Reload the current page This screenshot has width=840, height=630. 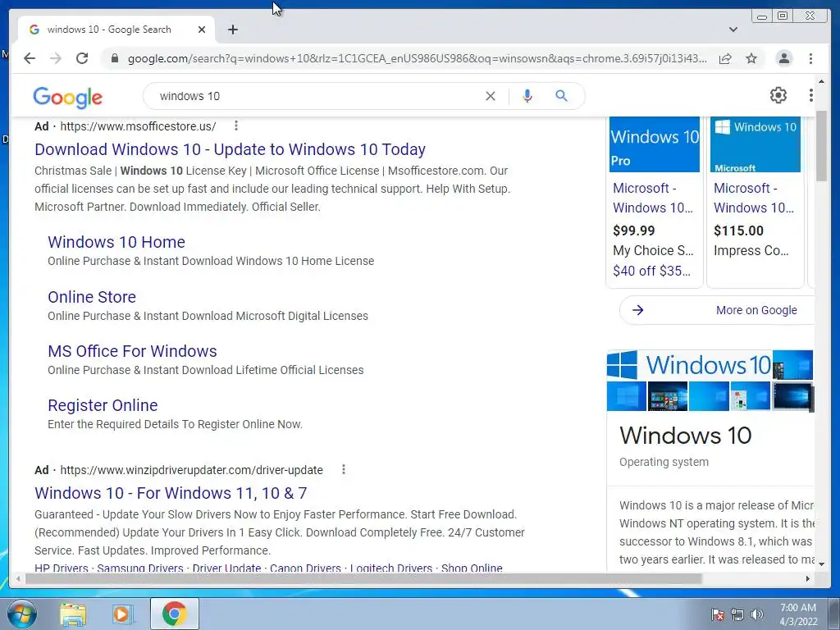click(x=82, y=58)
